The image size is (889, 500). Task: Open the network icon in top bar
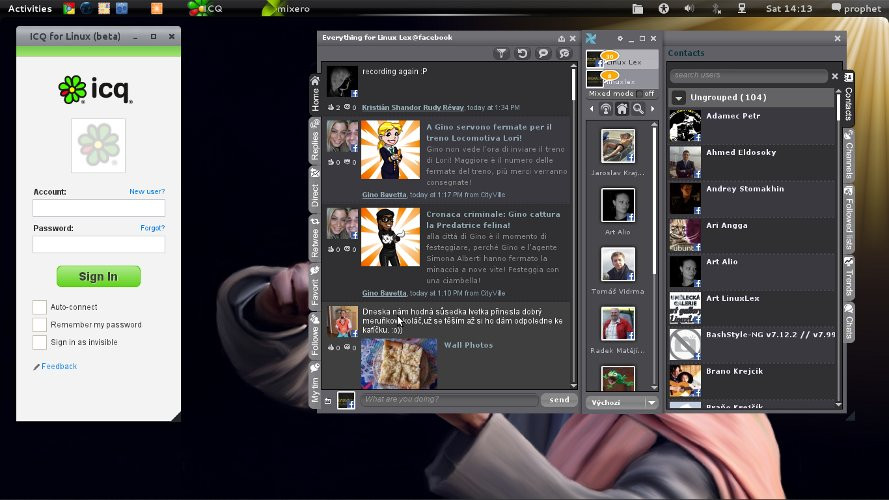(742, 9)
